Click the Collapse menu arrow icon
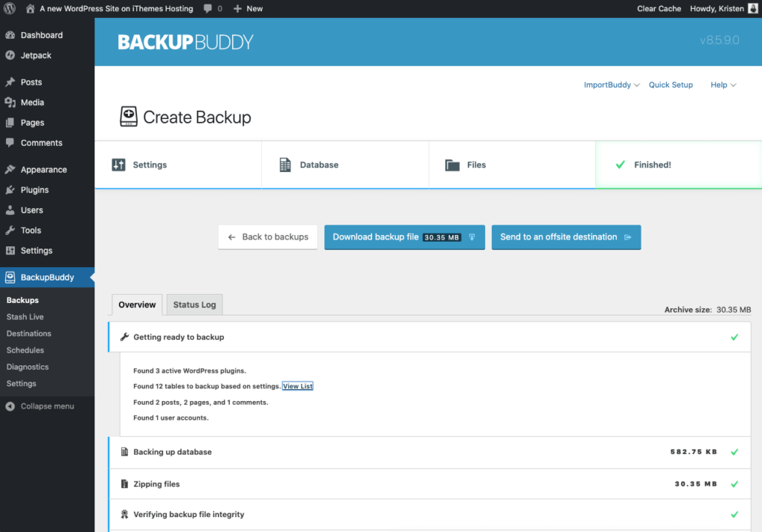 coord(10,406)
